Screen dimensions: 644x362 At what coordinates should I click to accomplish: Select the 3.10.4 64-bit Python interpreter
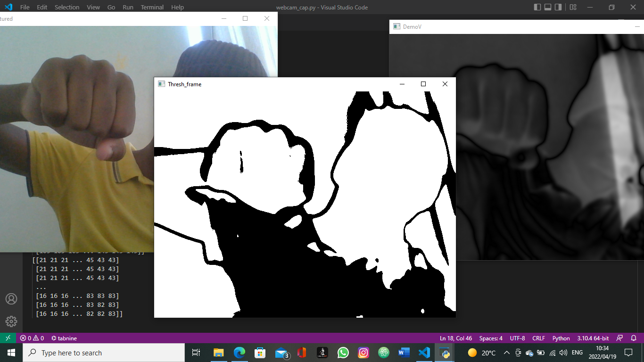point(593,338)
